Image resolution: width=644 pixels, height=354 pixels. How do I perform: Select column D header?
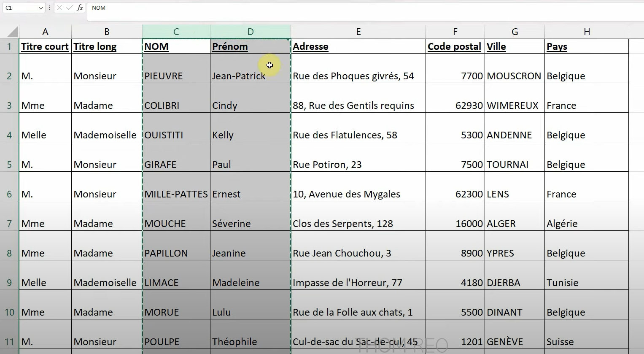[x=251, y=32]
